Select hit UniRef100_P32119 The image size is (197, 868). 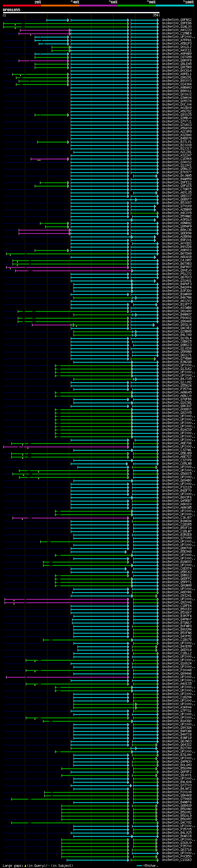coord(176,487)
